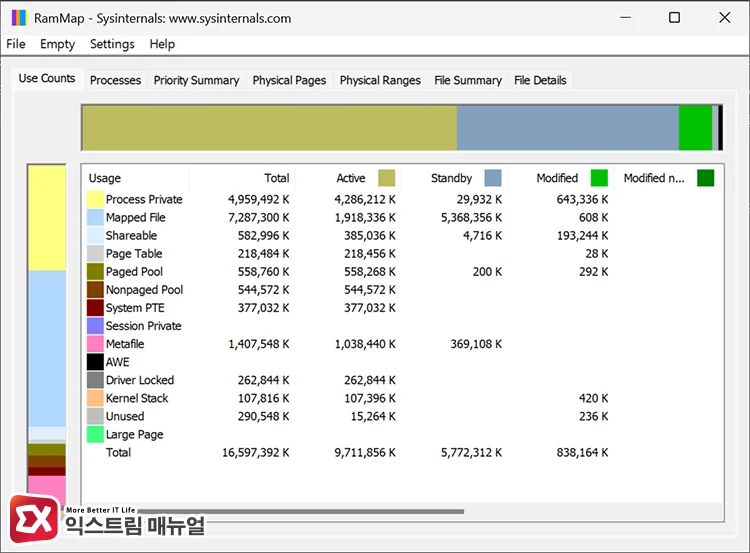Select the Unused row label
The height and width of the screenshot is (553, 750).
(x=125, y=416)
